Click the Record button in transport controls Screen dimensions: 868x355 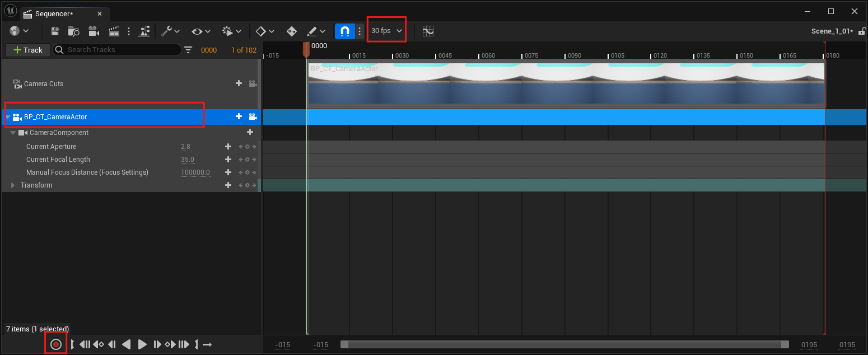[56, 344]
